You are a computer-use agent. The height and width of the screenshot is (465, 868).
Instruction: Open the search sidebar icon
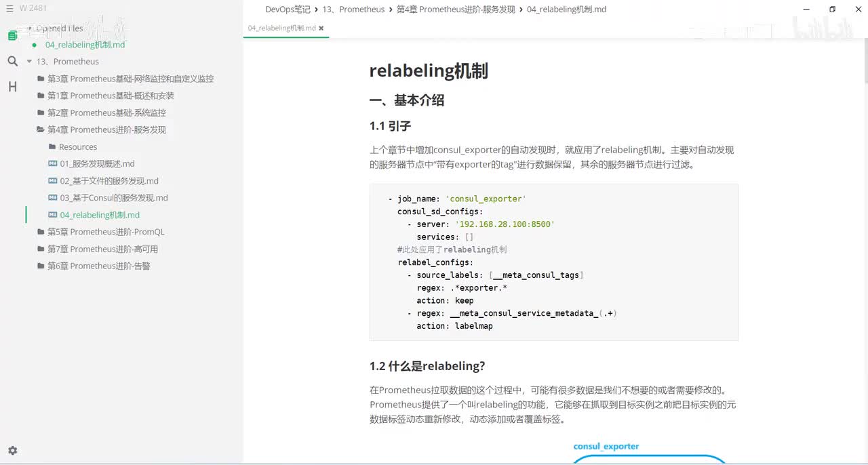point(12,61)
